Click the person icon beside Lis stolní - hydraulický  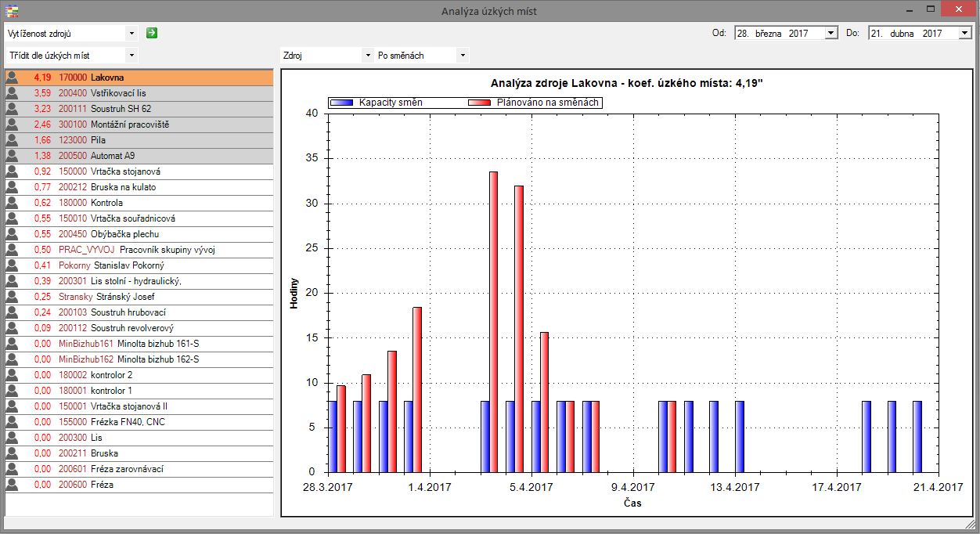pos(12,281)
